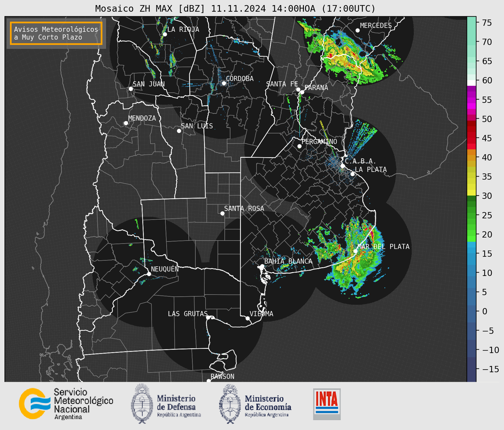This screenshot has width=504, height=430.
Task: Click the 0 tick label on colorbar
Action: pyautogui.click(x=484, y=311)
